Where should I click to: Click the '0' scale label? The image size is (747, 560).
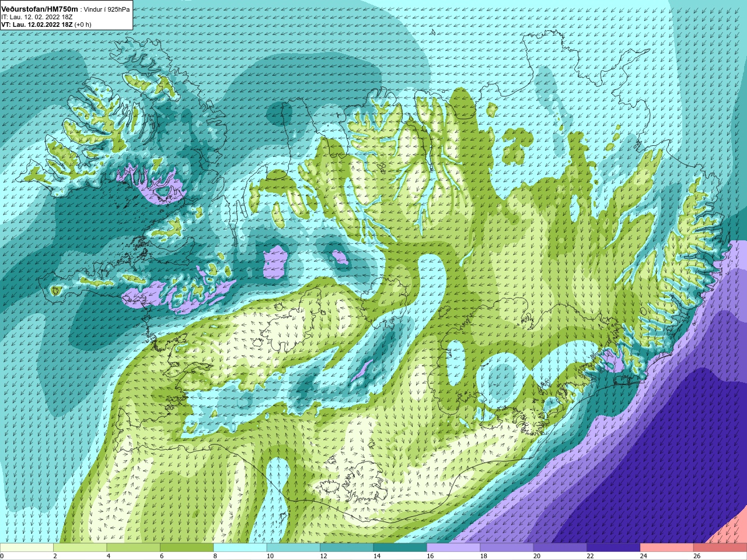click(x=2, y=556)
